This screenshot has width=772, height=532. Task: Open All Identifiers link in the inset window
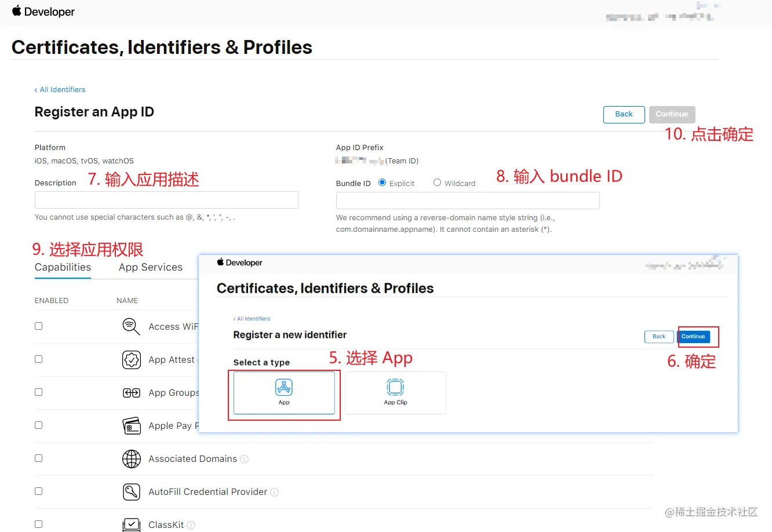pyautogui.click(x=252, y=319)
